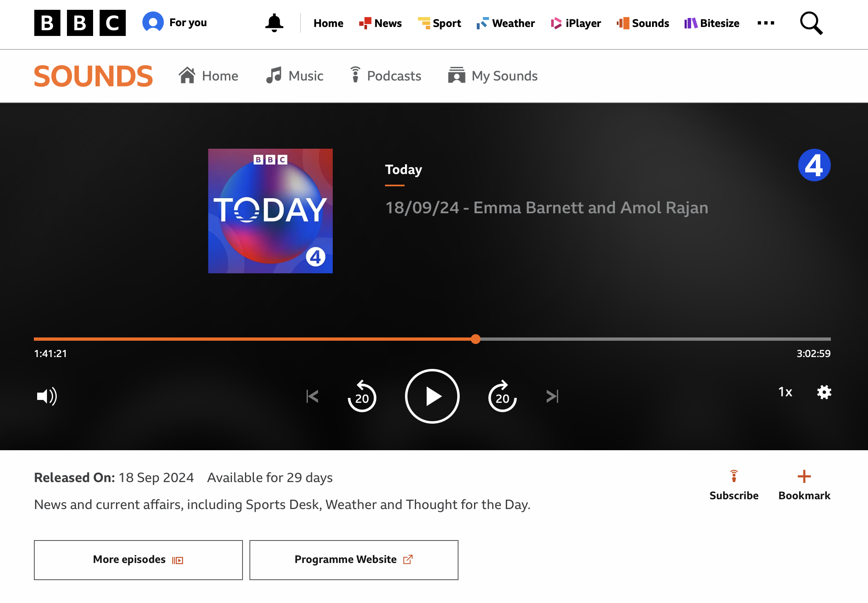Go to BBC Home in top navigation
This screenshot has height=603, width=868.
328,23
